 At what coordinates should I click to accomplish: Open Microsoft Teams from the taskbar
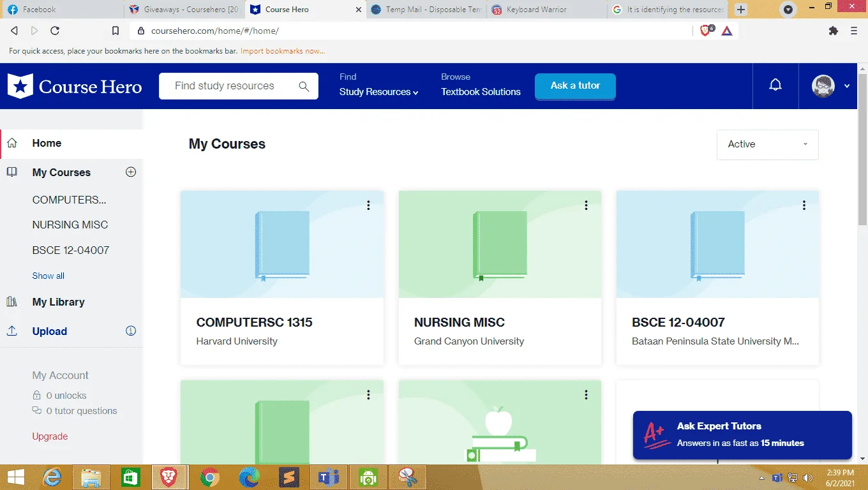329,477
